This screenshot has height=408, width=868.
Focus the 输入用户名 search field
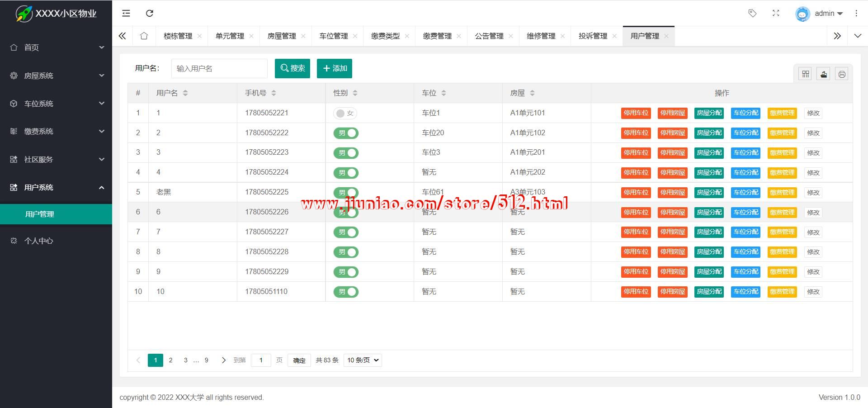[219, 69]
